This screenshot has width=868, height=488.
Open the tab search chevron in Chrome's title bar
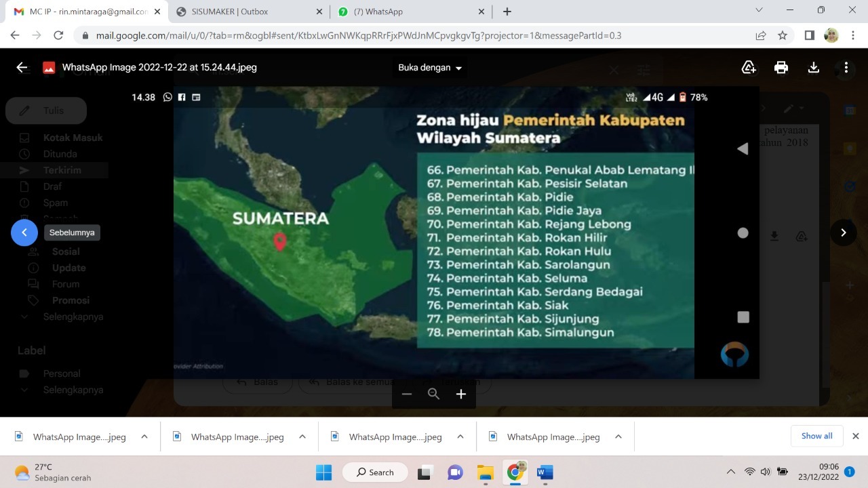coord(759,10)
